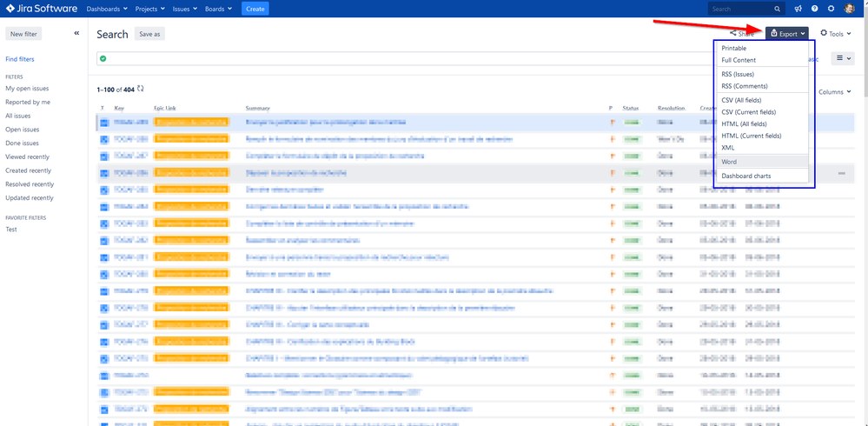Open the Test favorite filter
Viewport: 868px width, 426px height.
point(11,230)
